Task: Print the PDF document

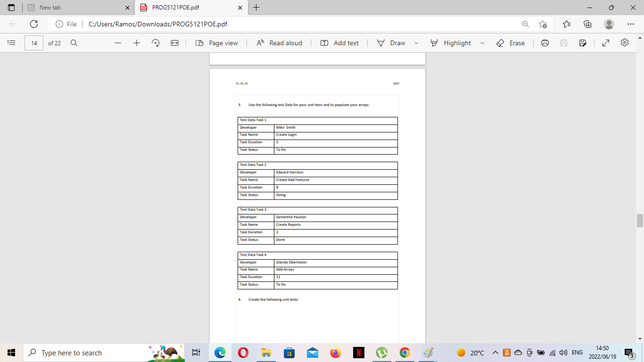Action: tap(545, 43)
